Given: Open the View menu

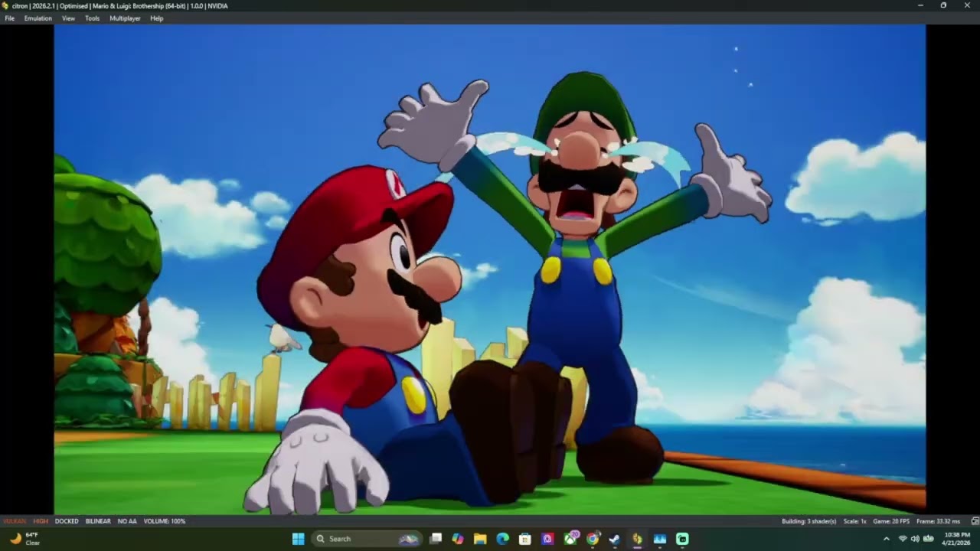Looking at the screenshot, I should click(x=68, y=18).
